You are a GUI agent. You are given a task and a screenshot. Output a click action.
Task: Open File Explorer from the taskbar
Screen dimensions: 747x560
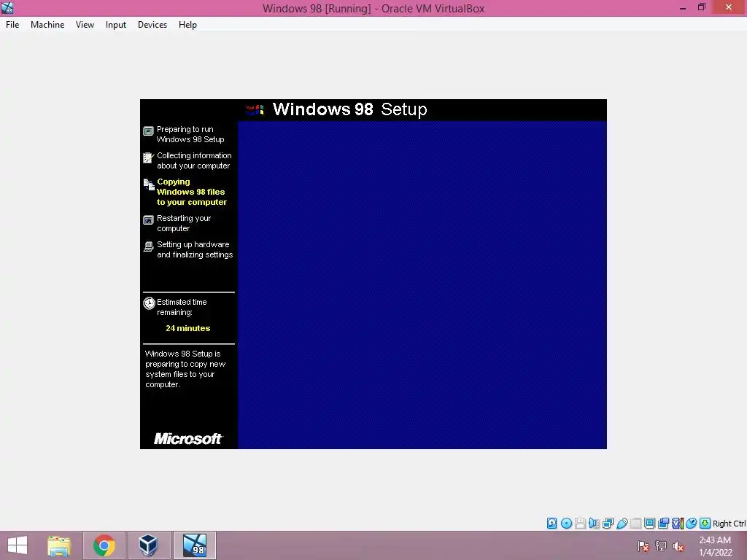pyautogui.click(x=59, y=545)
